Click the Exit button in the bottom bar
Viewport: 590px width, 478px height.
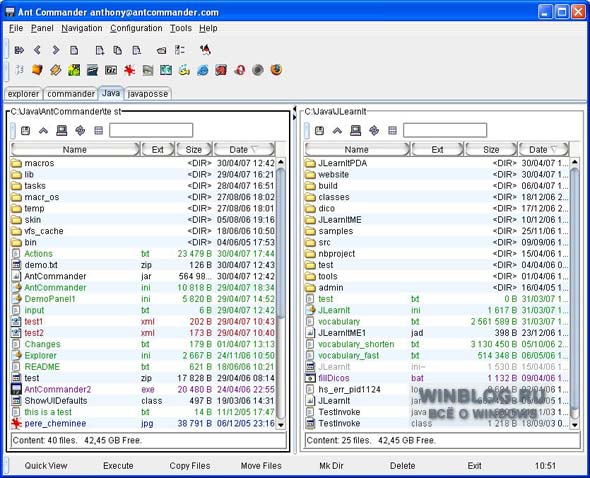click(474, 466)
